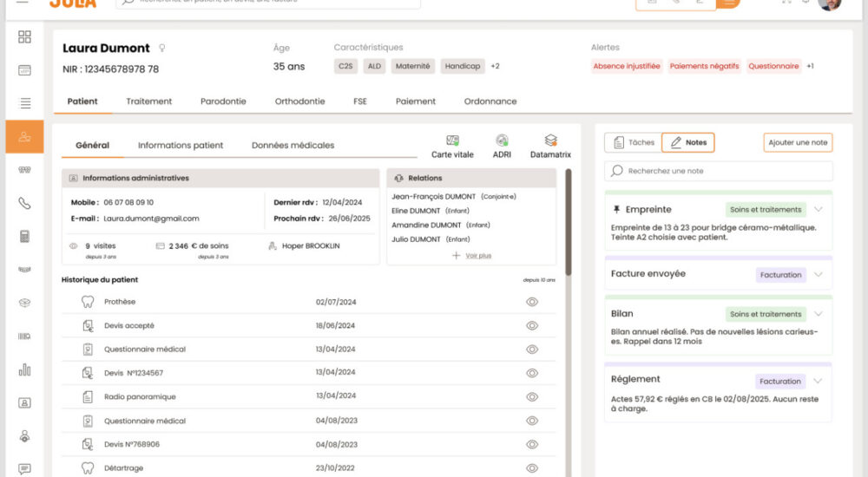Switch to the Parodontie tab

click(223, 101)
